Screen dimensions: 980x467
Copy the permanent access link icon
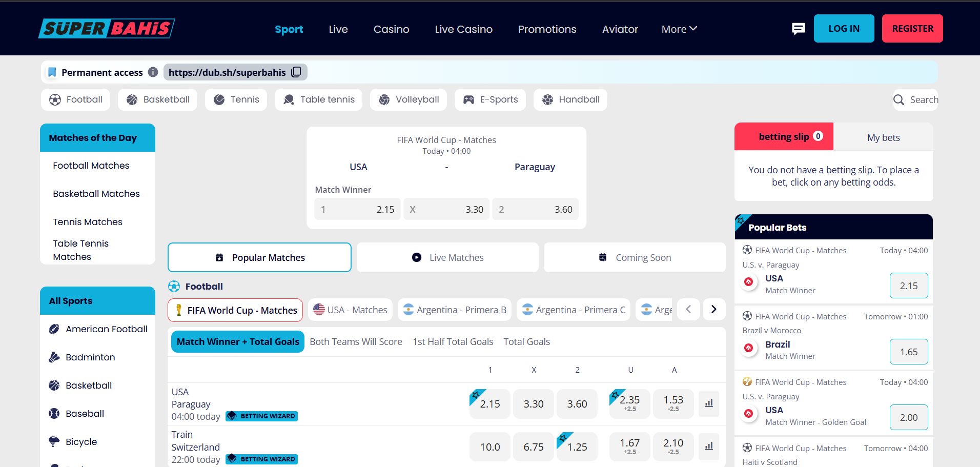tap(296, 72)
